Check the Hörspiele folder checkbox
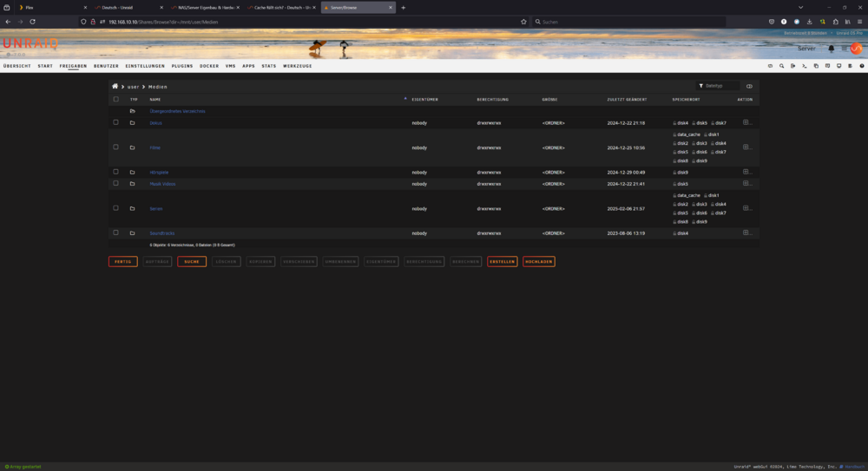Screen dimensions: 868x471 (x=115, y=172)
